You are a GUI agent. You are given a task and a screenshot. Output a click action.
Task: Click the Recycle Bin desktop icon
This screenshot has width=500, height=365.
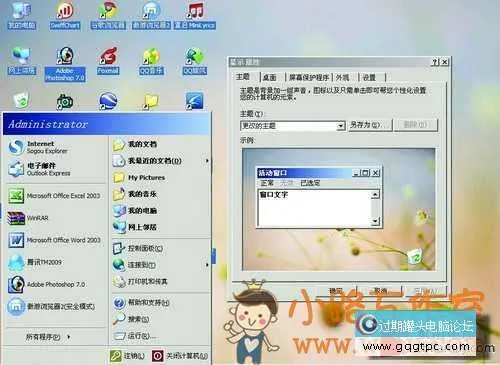point(21,100)
